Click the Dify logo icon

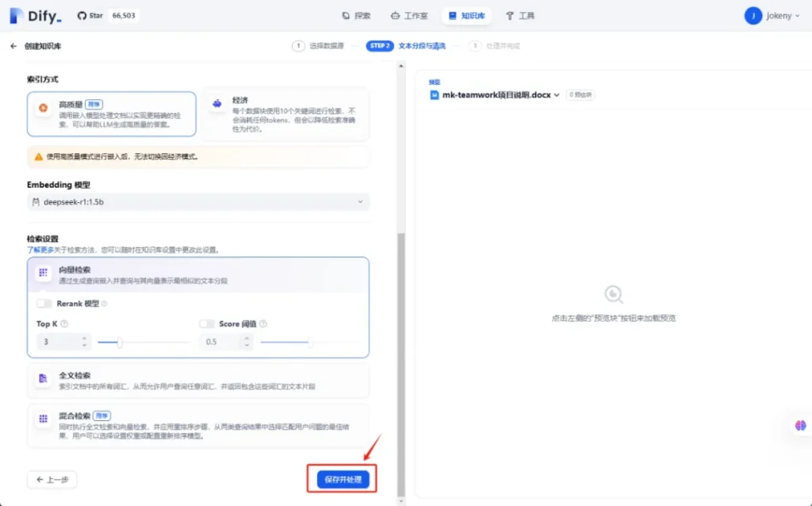(16, 16)
